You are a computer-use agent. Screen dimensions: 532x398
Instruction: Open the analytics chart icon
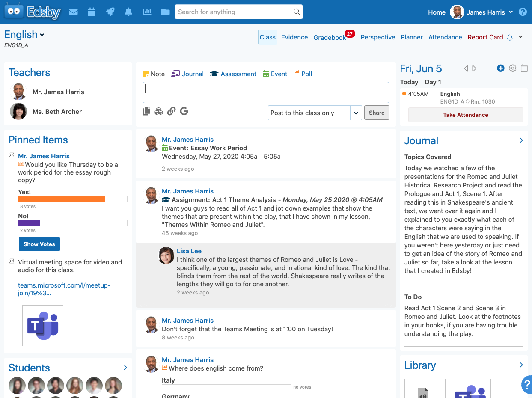pos(147,12)
